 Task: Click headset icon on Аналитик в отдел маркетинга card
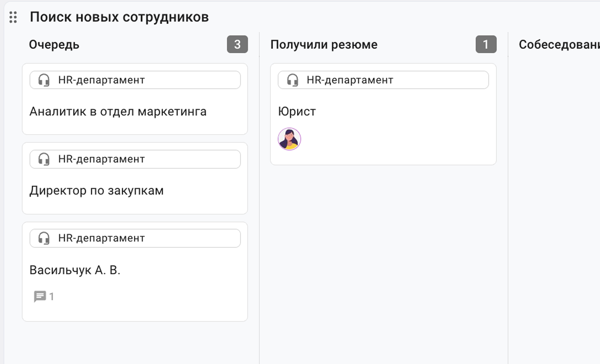pyautogui.click(x=44, y=80)
